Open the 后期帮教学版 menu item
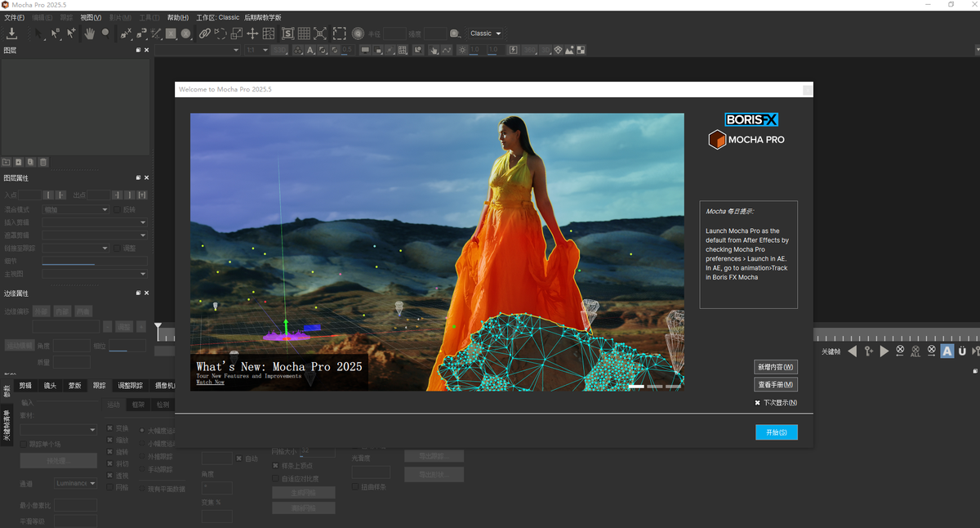The height and width of the screenshot is (528, 980). point(262,17)
